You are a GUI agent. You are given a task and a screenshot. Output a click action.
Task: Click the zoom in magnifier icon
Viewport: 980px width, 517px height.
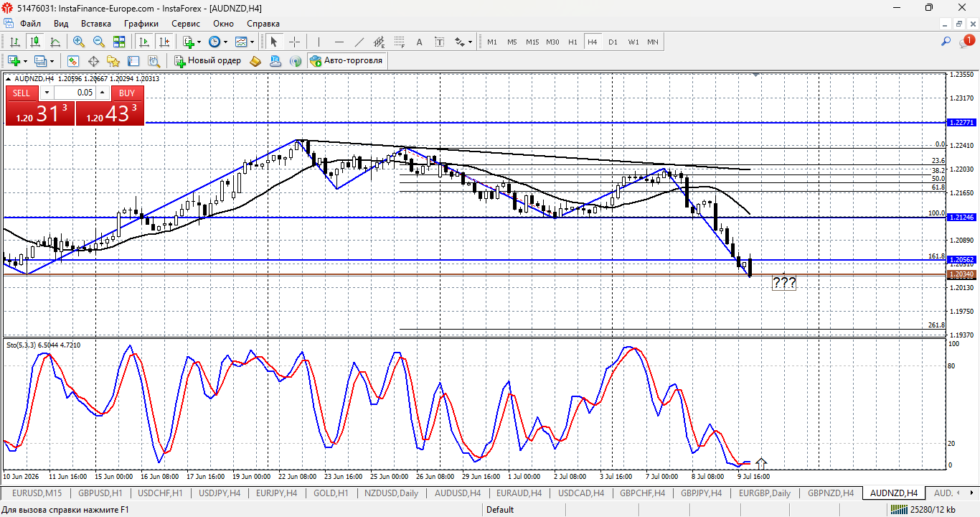[x=78, y=42]
